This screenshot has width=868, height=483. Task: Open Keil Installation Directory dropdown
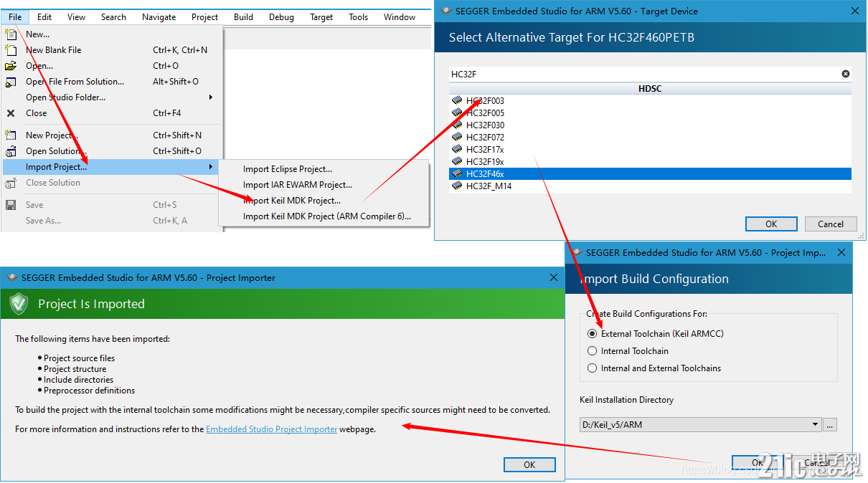click(816, 424)
